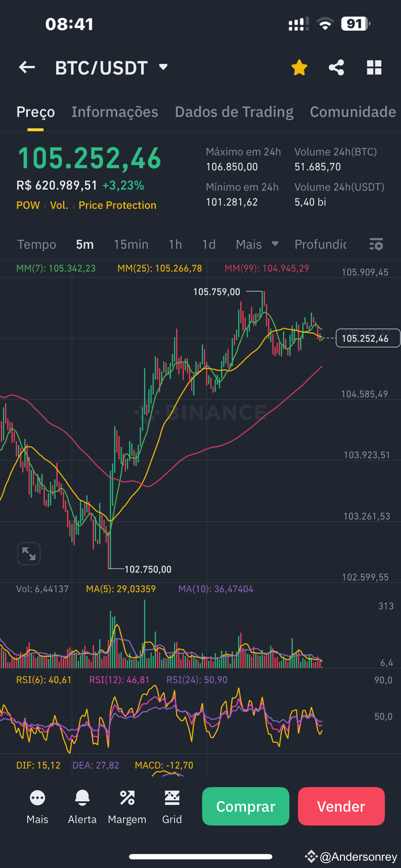Tap the RSI(6) indicator label

point(44,680)
